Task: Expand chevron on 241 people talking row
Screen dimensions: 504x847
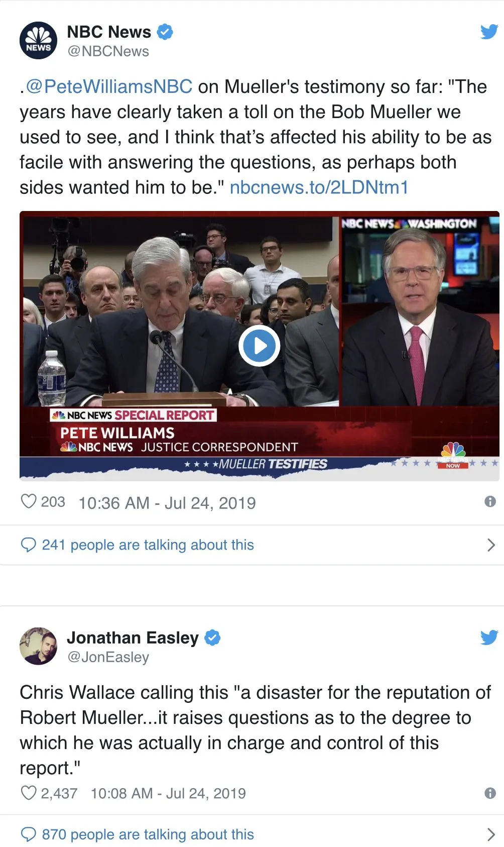Action: [491, 545]
